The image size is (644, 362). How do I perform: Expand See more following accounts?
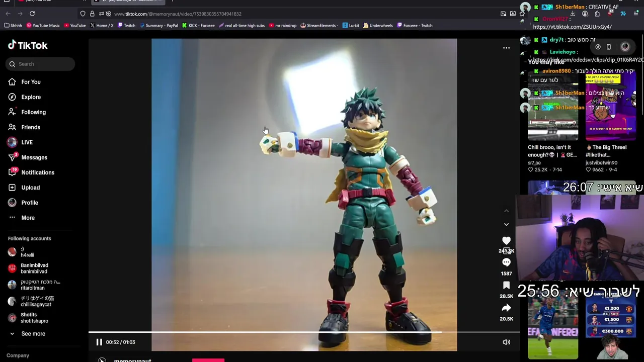28,334
